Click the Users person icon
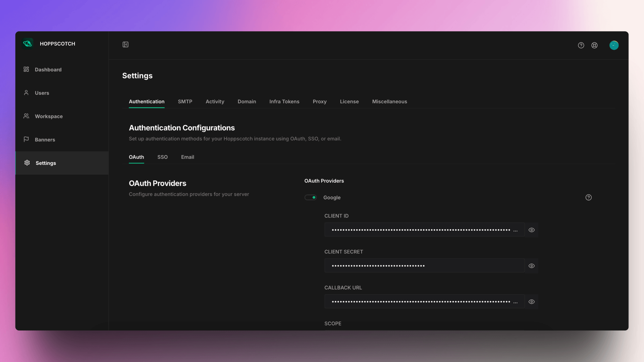 [x=26, y=93]
